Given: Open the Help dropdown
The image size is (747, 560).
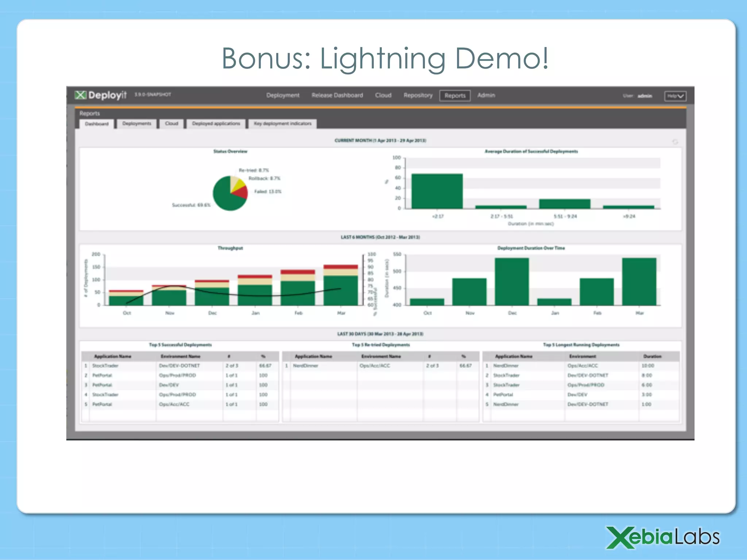Looking at the screenshot, I should point(675,96).
